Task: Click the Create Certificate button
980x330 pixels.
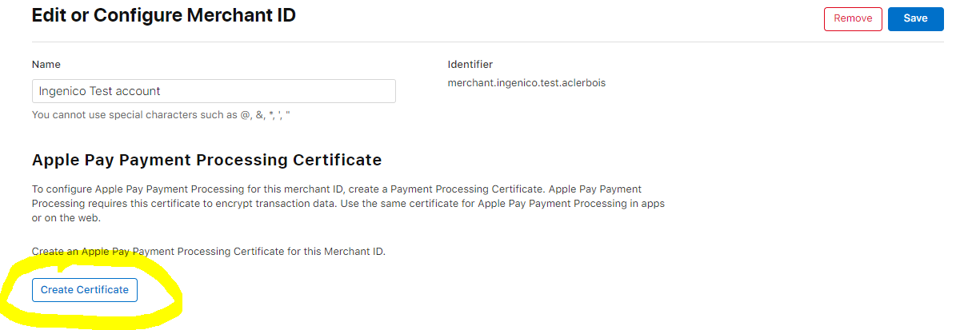Action: 85,290
